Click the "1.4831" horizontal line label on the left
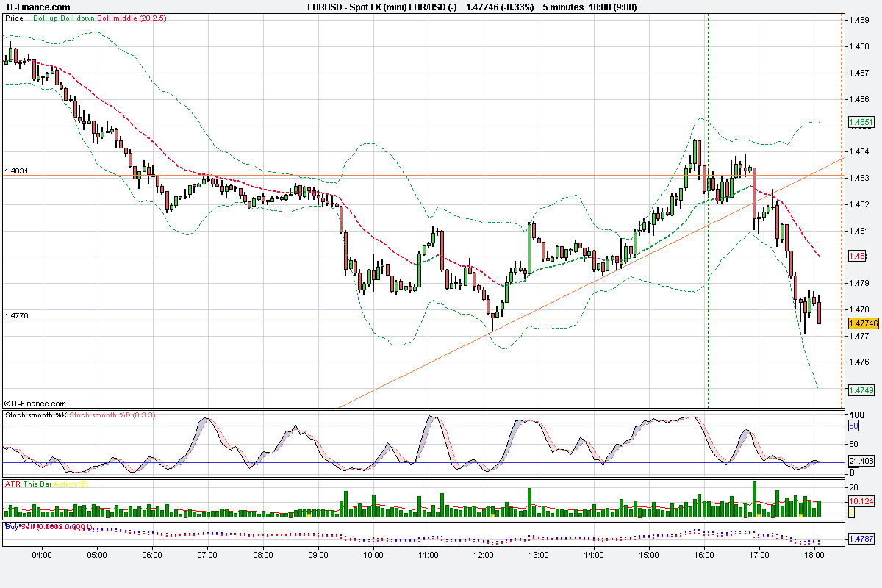 pos(16,171)
